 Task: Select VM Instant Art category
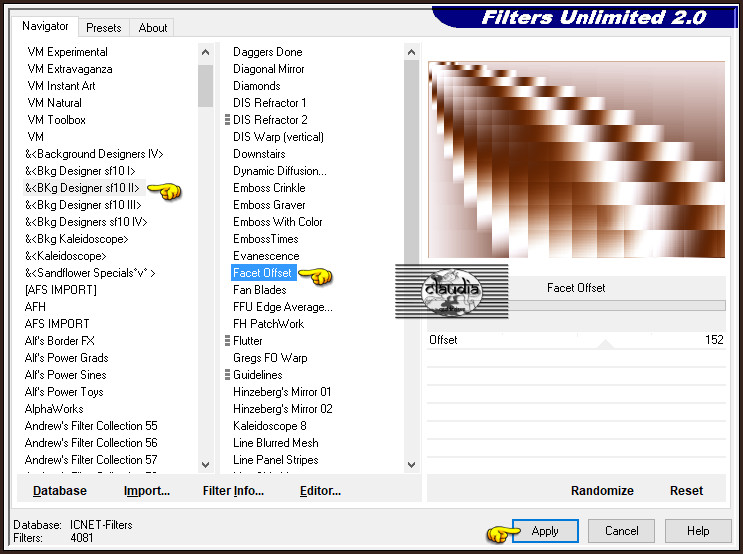pos(61,86)
